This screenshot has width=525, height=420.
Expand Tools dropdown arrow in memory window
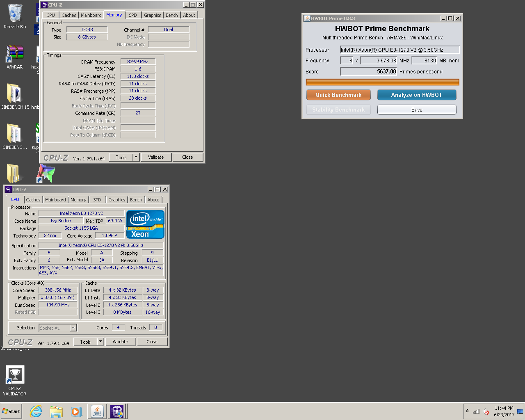pyautogui.click(x=136, y=157)
